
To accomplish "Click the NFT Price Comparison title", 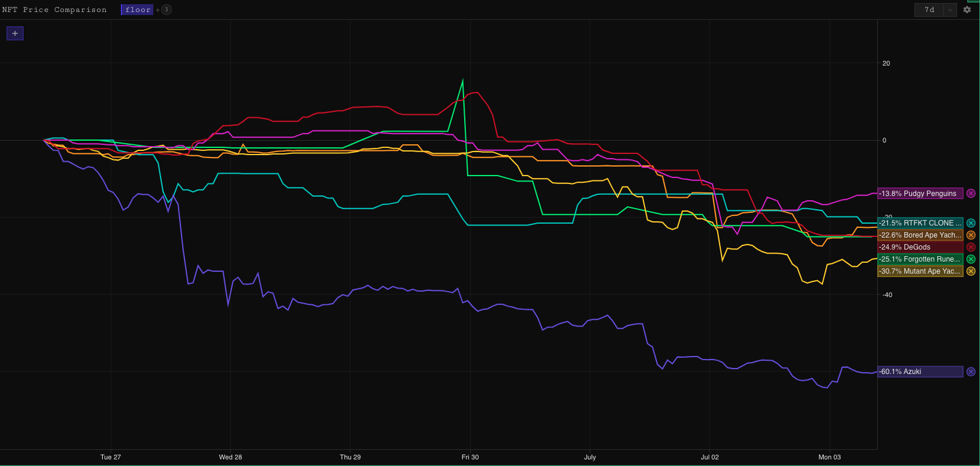I will pyautogui.click(x=54, y=10).
